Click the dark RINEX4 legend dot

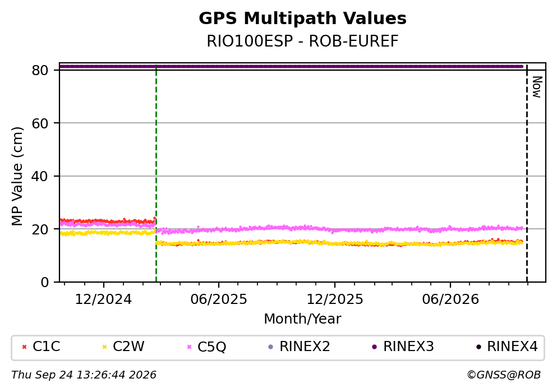click(x=478, y=347)
